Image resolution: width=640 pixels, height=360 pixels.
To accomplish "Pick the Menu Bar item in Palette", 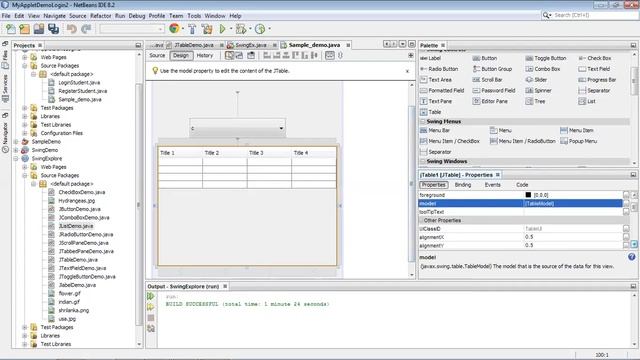I will click(x=435, y=130).
